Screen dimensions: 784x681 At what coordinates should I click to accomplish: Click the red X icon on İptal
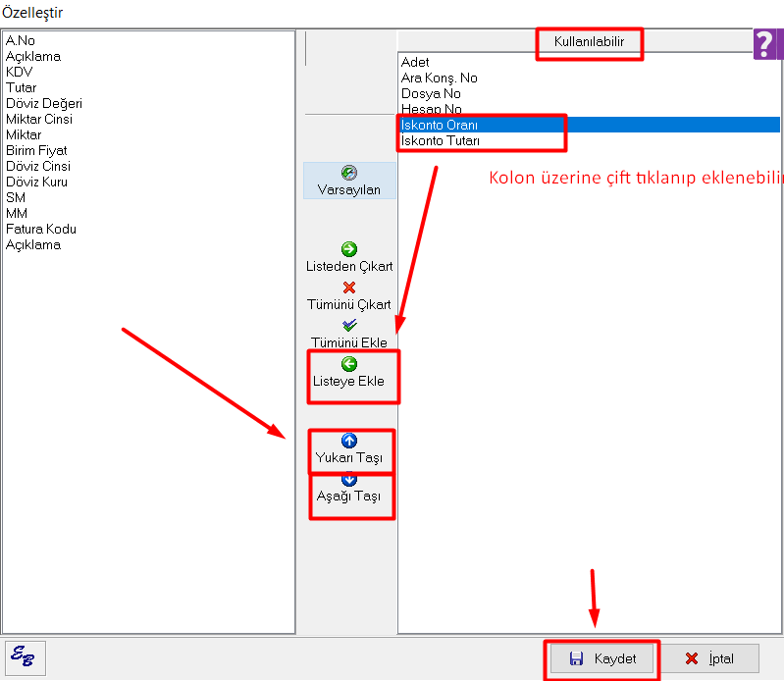(692, 658)
